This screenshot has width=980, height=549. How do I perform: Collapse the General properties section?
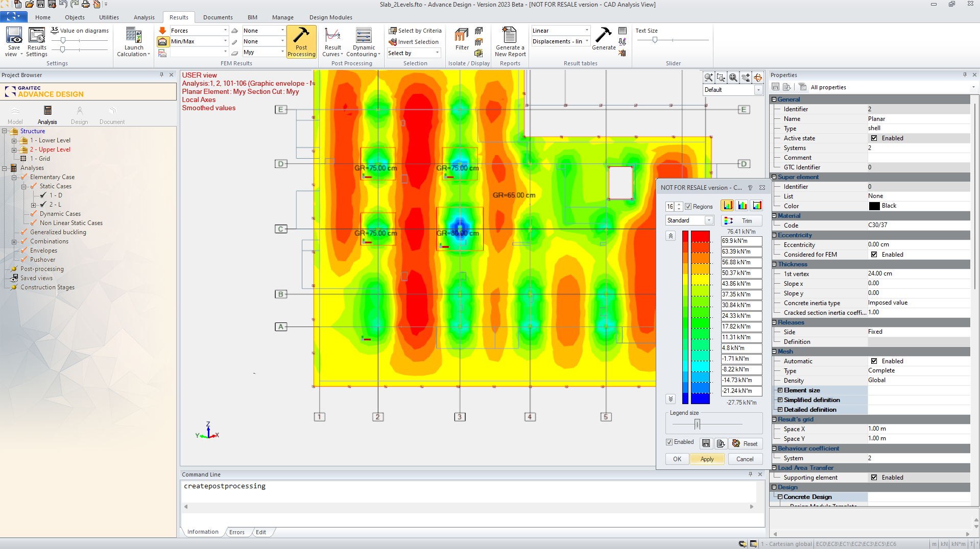774,99
